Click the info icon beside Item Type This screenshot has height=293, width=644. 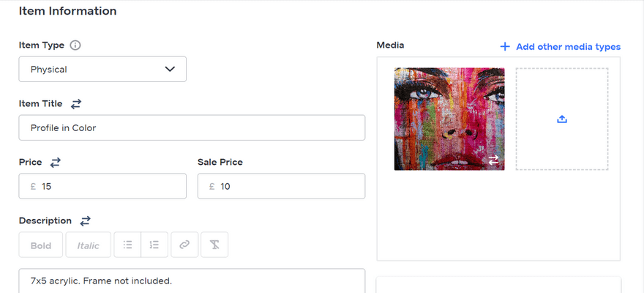(75, 45)
